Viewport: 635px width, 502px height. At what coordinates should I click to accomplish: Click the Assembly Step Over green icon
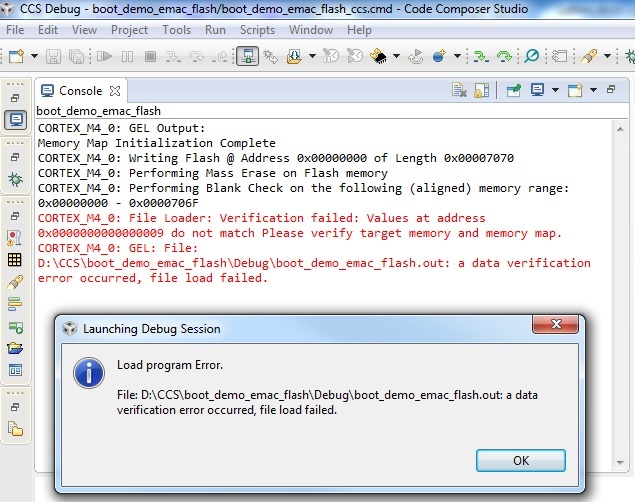pyautogui.click(x=504, y=56)
